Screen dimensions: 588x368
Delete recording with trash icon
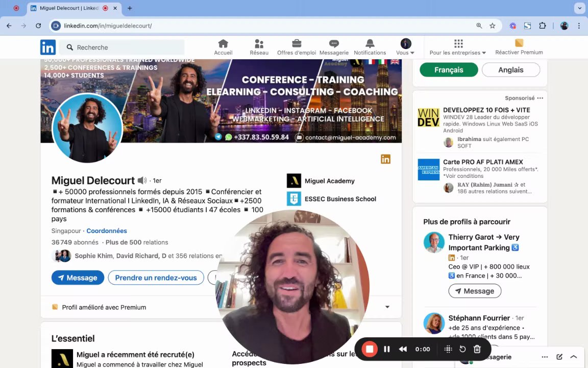pyautogui.click(x=477, y=349)
